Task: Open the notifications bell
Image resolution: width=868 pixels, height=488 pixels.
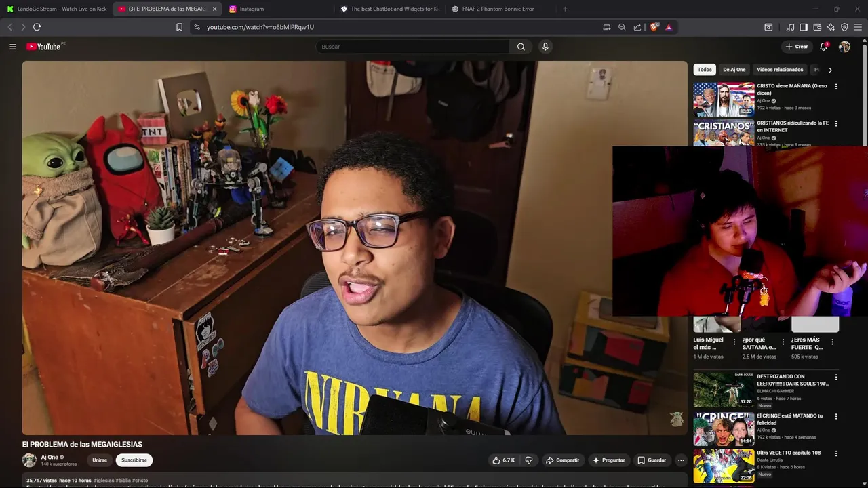Action: click(x=824, y=47)
